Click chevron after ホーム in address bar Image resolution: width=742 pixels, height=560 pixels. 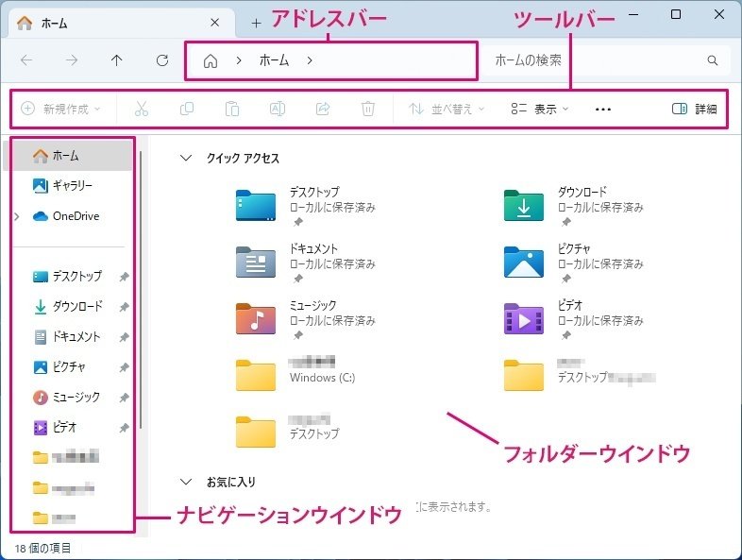coord(310,60)
